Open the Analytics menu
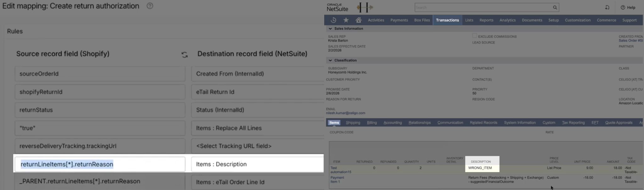 [508, 20]
